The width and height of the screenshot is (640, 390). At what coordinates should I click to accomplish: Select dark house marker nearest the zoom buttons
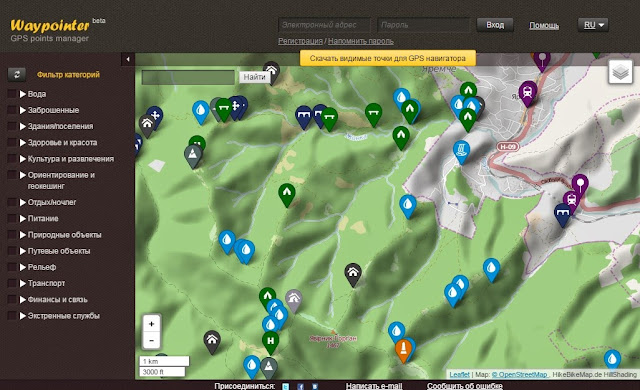[212, 341]
